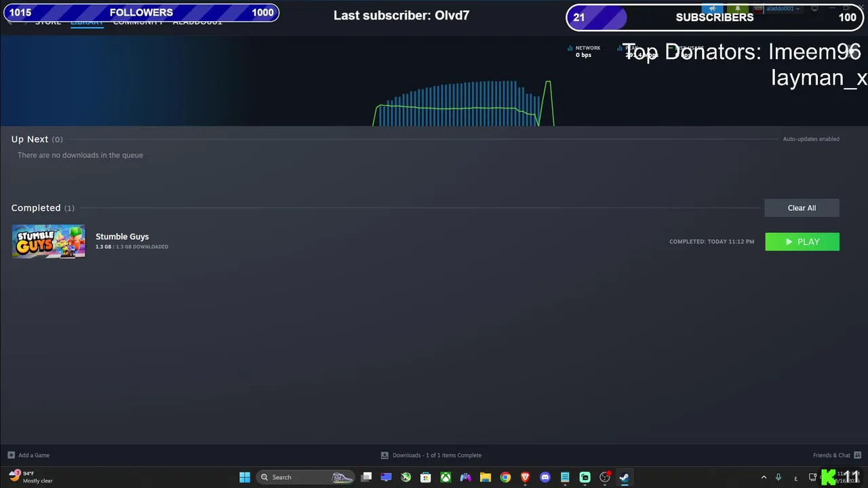Open Task View from taskbar
Screen dimensions: 868x488
[366, 477]
